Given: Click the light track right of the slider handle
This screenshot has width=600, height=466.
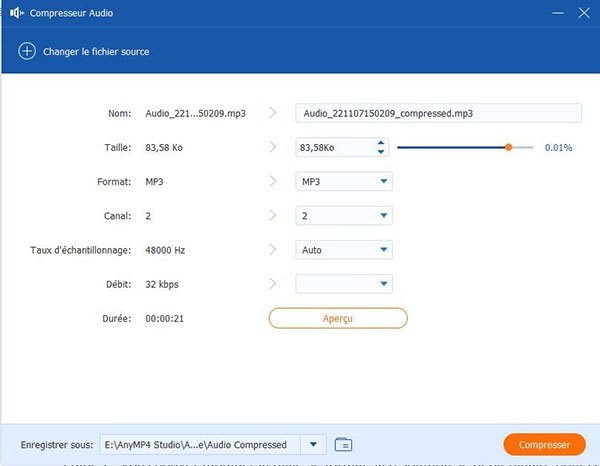Looking at the screenshot, I should pyautogui.click(x=523, y=147).
